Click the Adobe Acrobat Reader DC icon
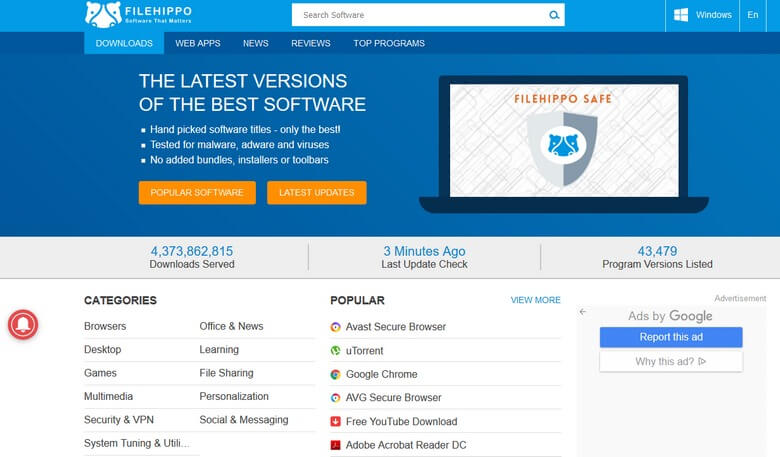Image resolution: width=780 pixels, height=457 pixels. pyautogui.click(x=336, y=445)
